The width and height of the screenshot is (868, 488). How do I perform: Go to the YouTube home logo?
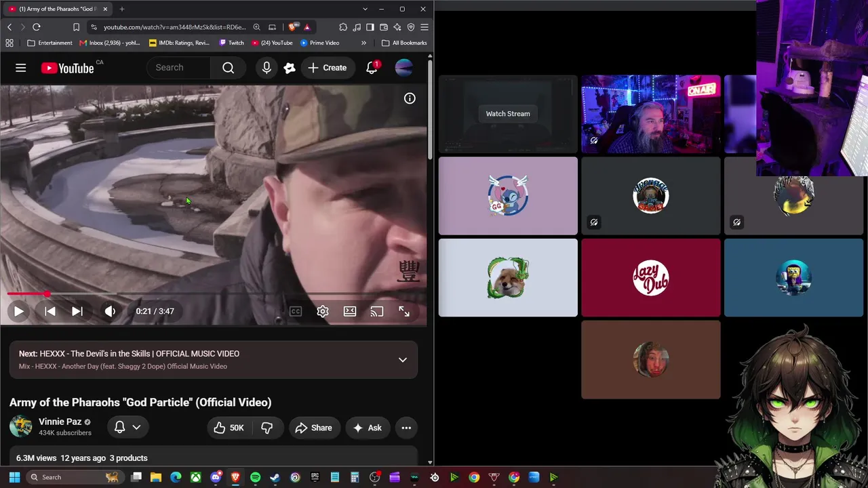pos(68,68)
